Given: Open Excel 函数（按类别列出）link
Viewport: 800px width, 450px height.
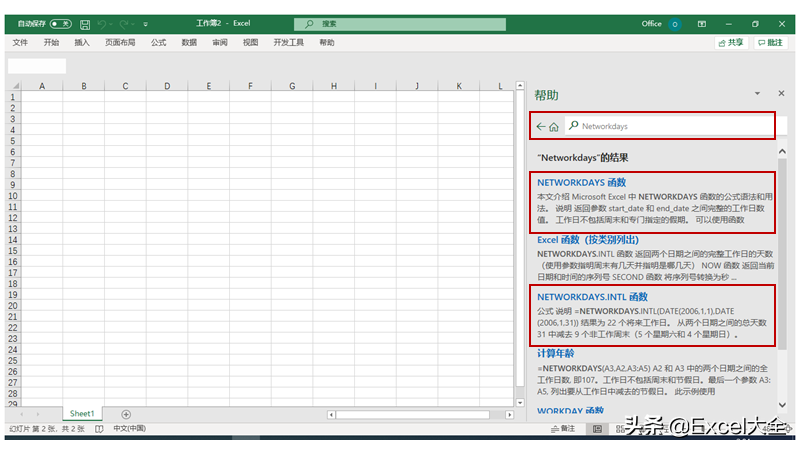Looking at the screenshot, I should (x=588, y=239).
